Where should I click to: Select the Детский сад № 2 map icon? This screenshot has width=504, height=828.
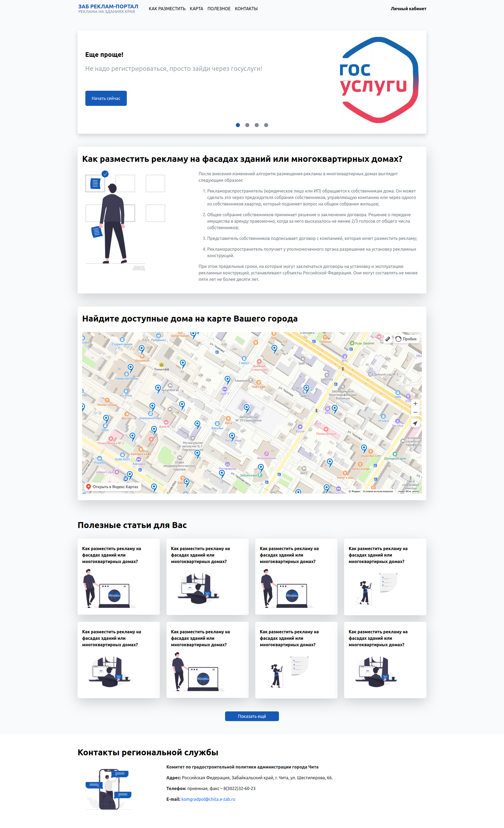point(370,374)
